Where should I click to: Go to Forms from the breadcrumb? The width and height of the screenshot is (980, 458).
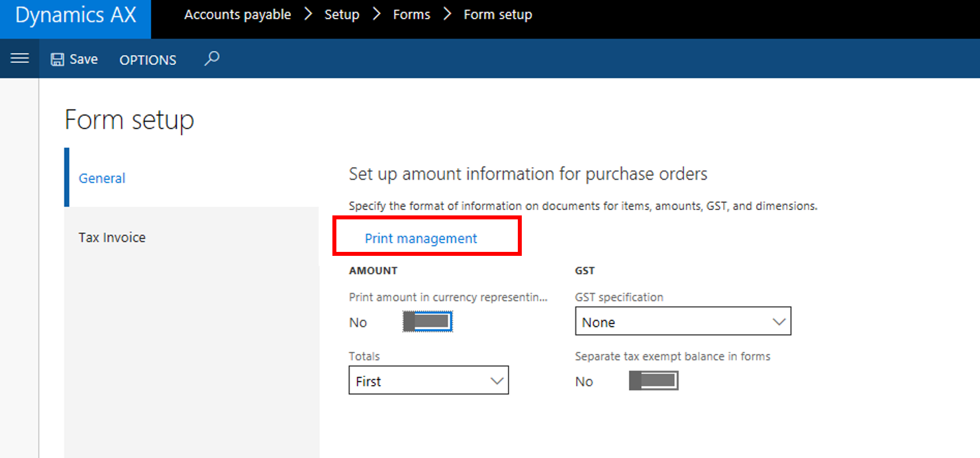click(x=411, y=14)
